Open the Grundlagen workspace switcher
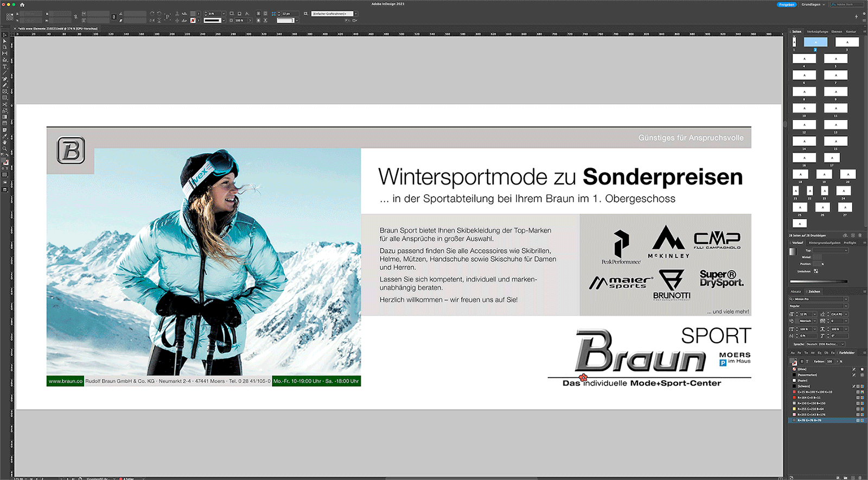Image resolution: width=868 pixels, height=480 pixels. 813,4
